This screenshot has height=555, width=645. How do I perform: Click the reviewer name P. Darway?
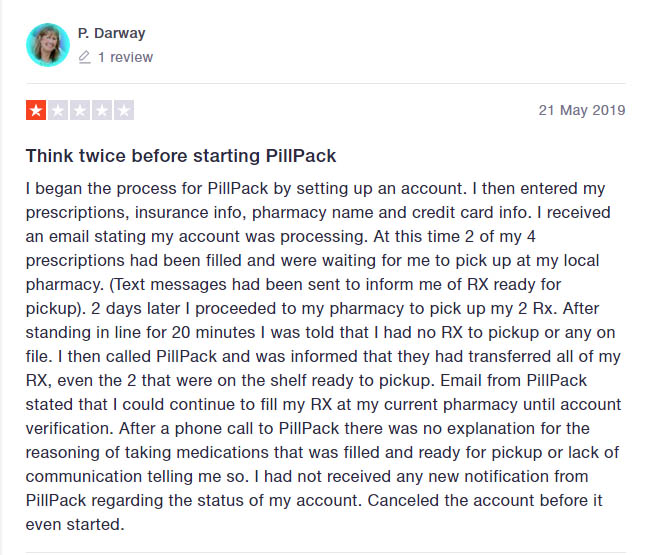pyautogui.click(x=111, y=33)
